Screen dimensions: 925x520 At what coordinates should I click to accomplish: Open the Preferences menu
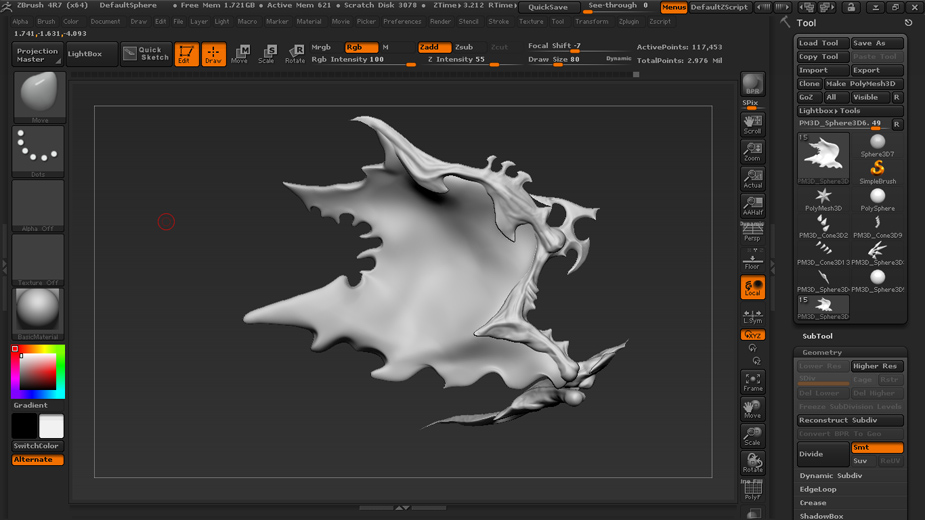tap(402, 21)
